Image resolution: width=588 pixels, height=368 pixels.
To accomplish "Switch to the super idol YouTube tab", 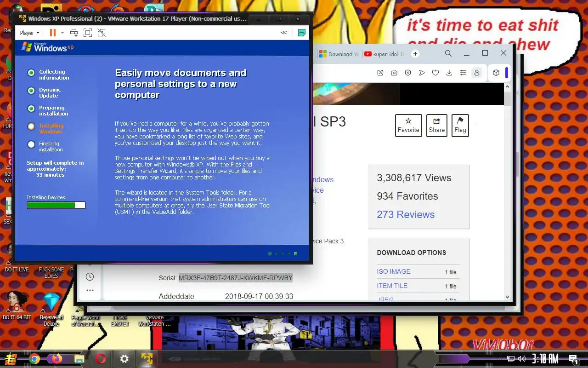I will [x=384, y=54].
